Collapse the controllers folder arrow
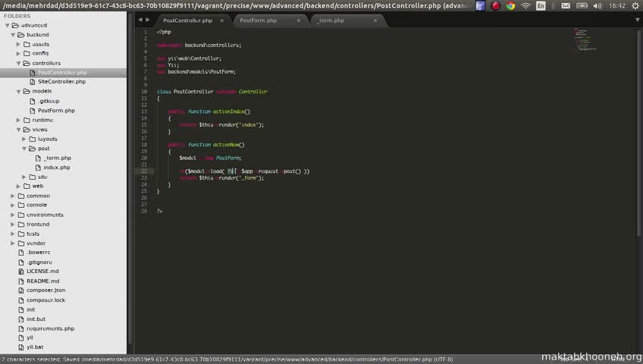Viewport: 643px width, 364px height. point(18,63)
